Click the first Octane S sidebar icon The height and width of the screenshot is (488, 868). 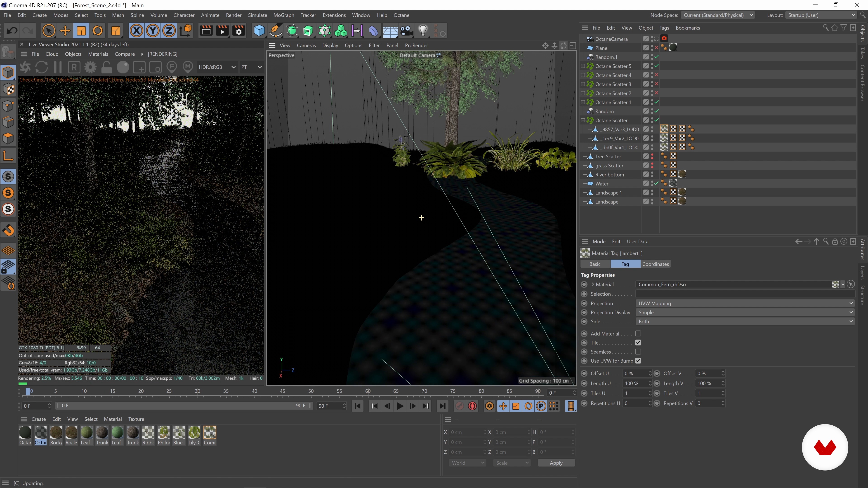coord(8,176)
